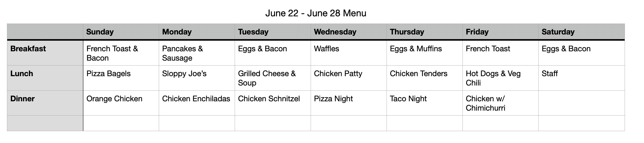Click the empty Saturday dinner cell
This screenshot has width=644, height=143.
coord(582,103)
